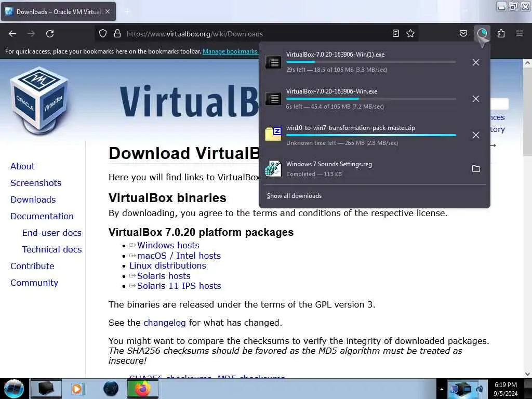Select the Downloads – Oracle VM VirtualBox tab
This screenshot has width=532, height=399.
pyautogui.click(x=58, y=11)
